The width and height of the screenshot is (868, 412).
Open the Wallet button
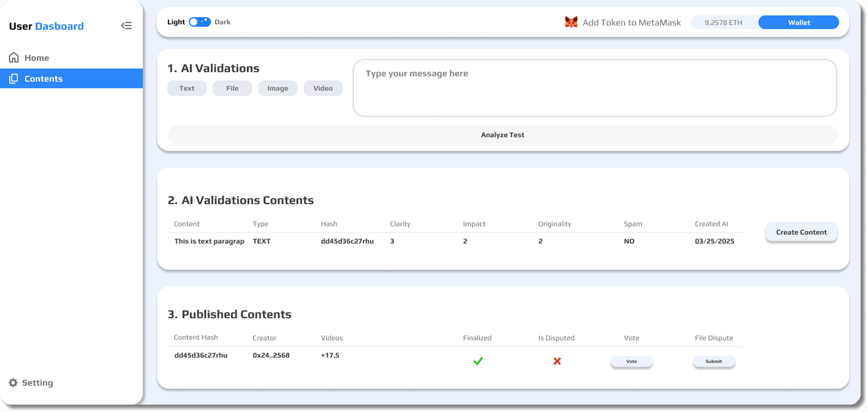(x=799, y=22)
